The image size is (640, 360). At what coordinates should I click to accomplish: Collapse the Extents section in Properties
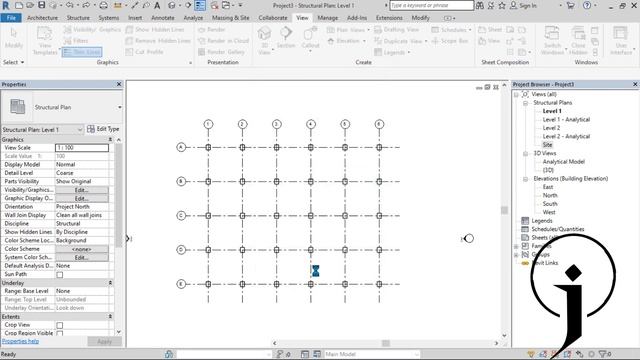click(x=110, y=317)
